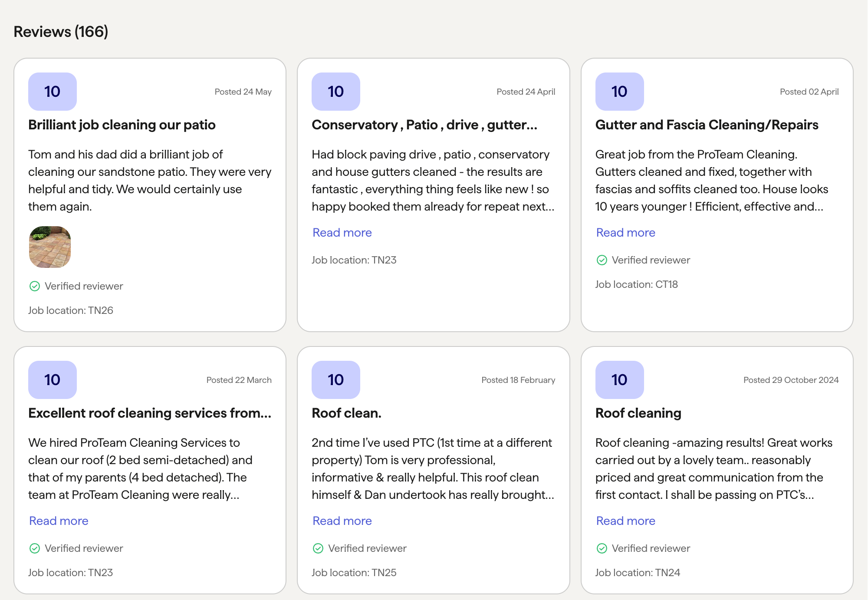Click verified check icon on Excellent roof cleaning review
868x600 pixels.
coord(35,548)
